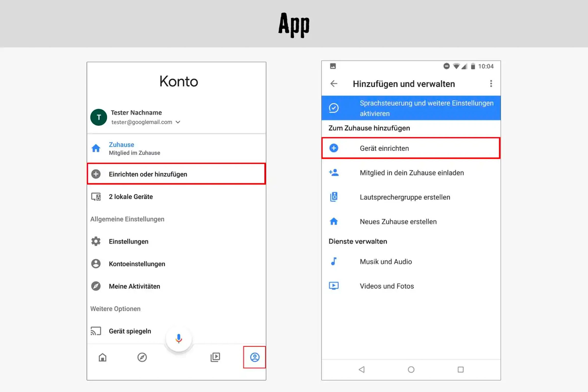Tap the Google Assistant microphone button
The image size is (588, 392).
pyautogui.click(x=179, y=339)
